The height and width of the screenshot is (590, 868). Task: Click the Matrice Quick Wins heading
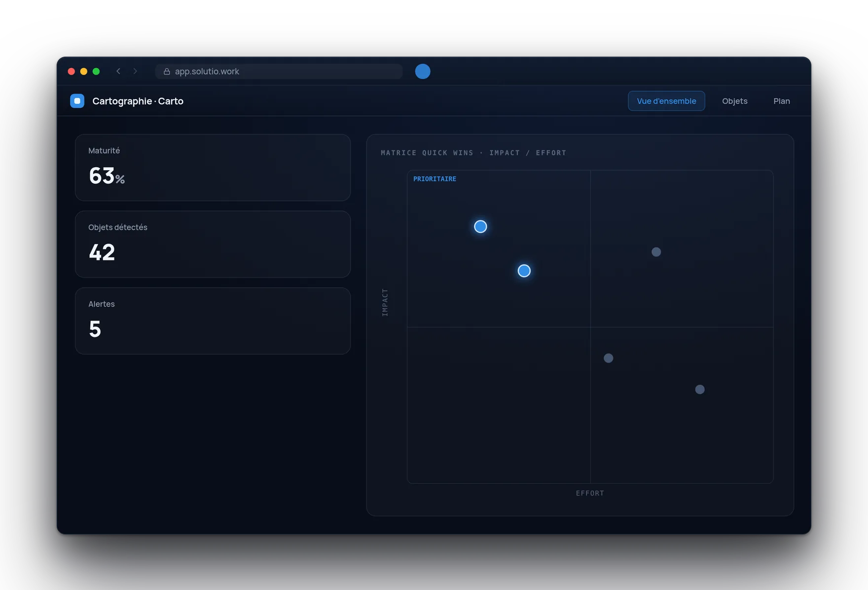[473, 153]
